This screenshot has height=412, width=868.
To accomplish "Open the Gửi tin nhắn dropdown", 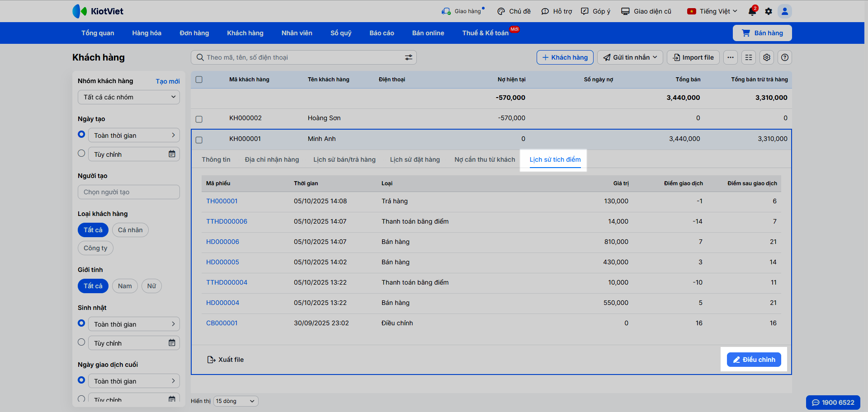I will point(630,57).
